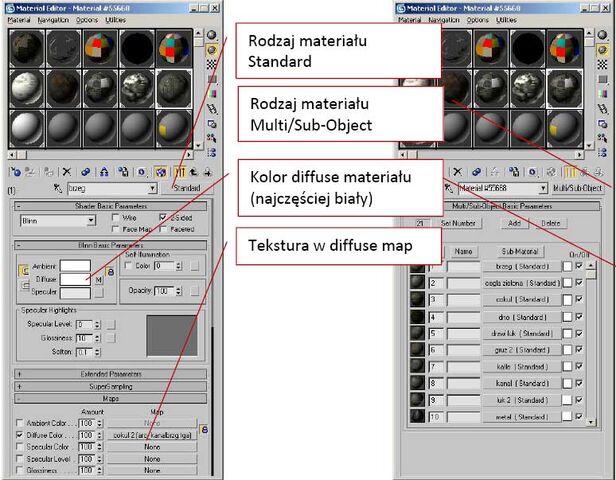
Task: Toggle On/Off checkbox for the dno sub-material
Action: [579, 316]
